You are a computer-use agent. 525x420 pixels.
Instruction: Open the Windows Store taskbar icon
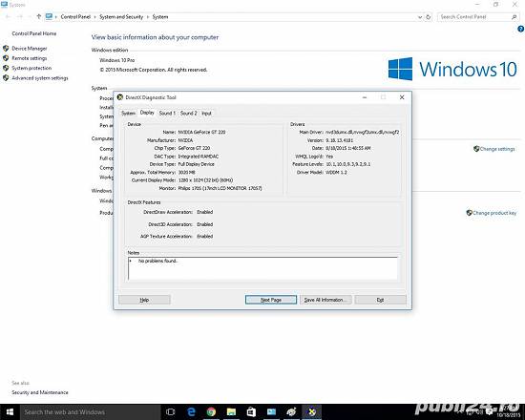coord(251,412)
